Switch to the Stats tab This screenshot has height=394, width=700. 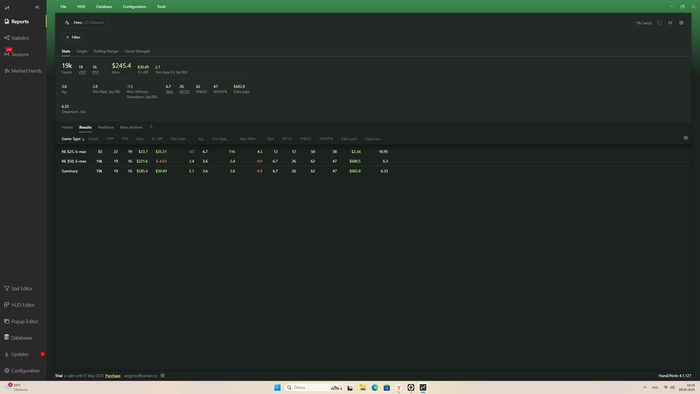(66, 51)
